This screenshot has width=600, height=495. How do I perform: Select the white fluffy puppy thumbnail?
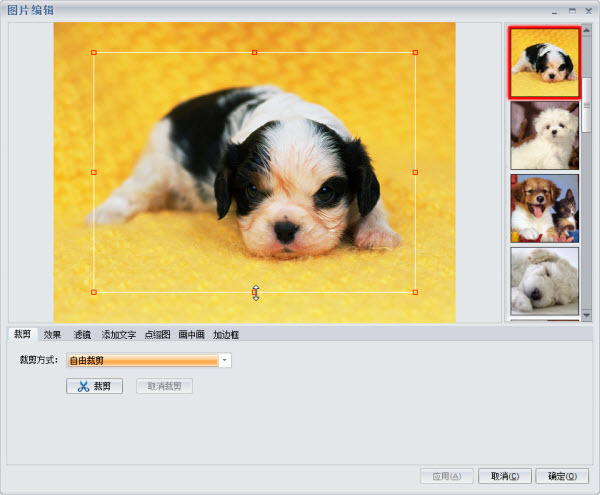click(545, 135)
